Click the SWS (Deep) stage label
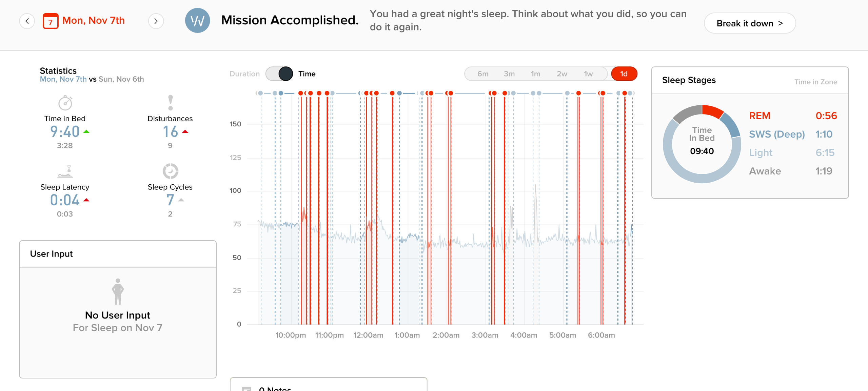The height and width of the screenshot is (391, 868). click(x=777, y=134)
